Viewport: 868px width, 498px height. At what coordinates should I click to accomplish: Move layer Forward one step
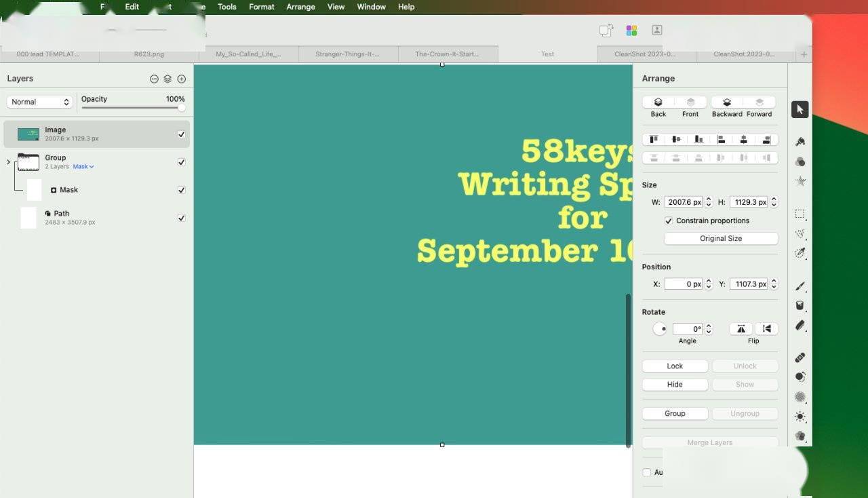(759, 102)
